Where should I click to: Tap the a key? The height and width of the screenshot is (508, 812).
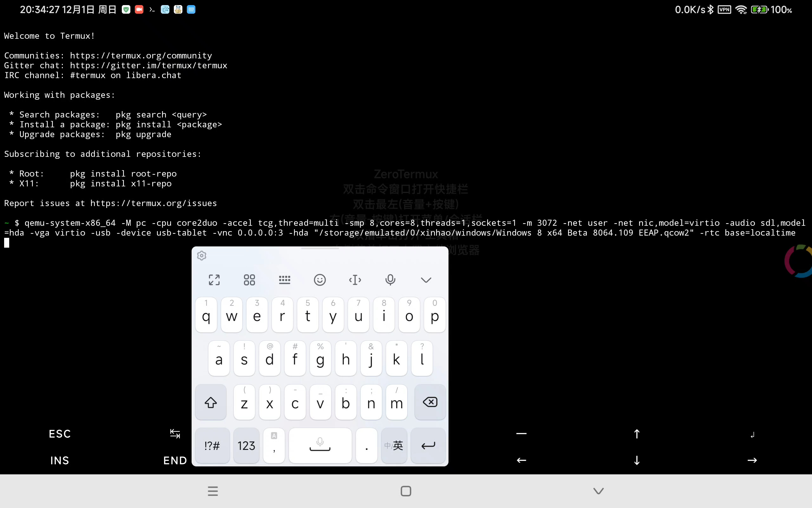[219, 358]
